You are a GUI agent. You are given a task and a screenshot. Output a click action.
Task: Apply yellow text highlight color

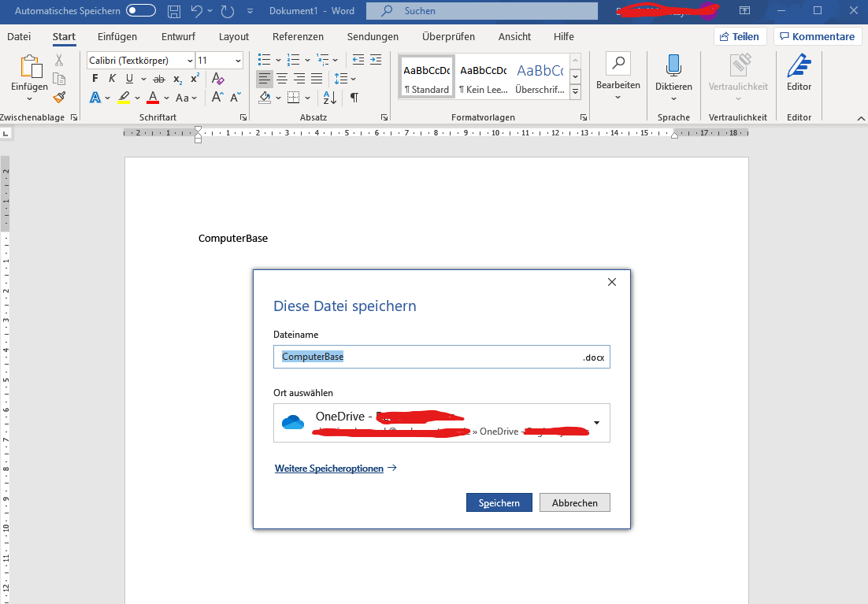point(124,98)
